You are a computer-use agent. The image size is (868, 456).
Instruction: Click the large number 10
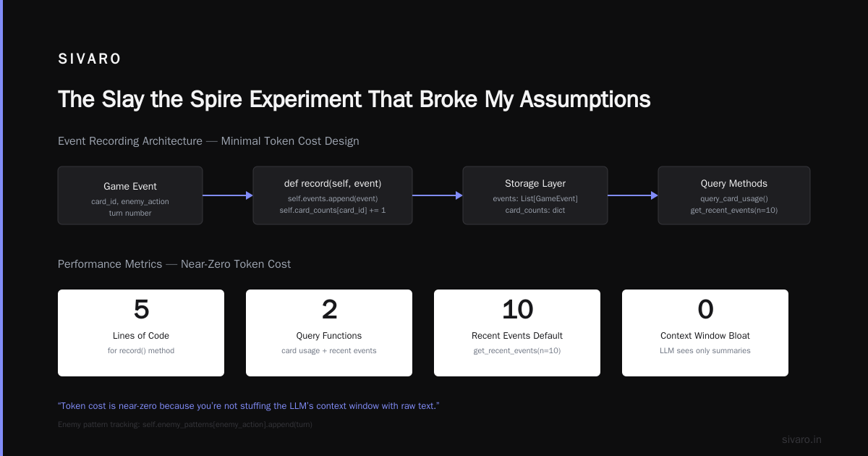517,309
